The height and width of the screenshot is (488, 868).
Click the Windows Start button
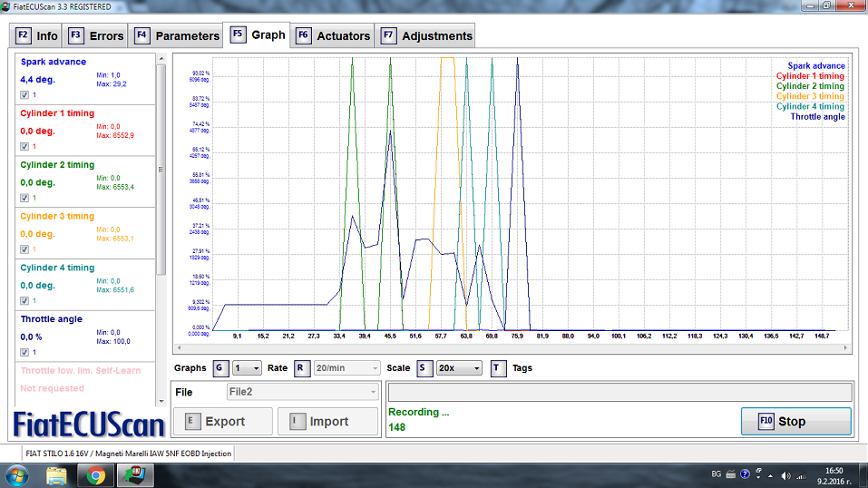pos(18,474)
